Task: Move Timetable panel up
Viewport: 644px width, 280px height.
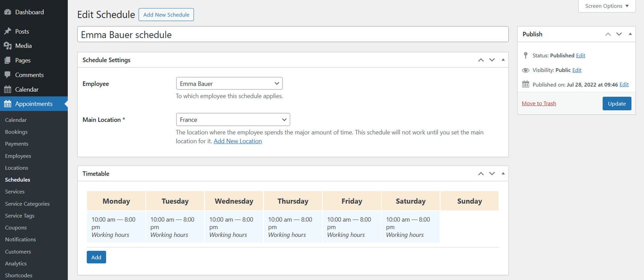Action: pyautogui.click(x=481, y=174)
